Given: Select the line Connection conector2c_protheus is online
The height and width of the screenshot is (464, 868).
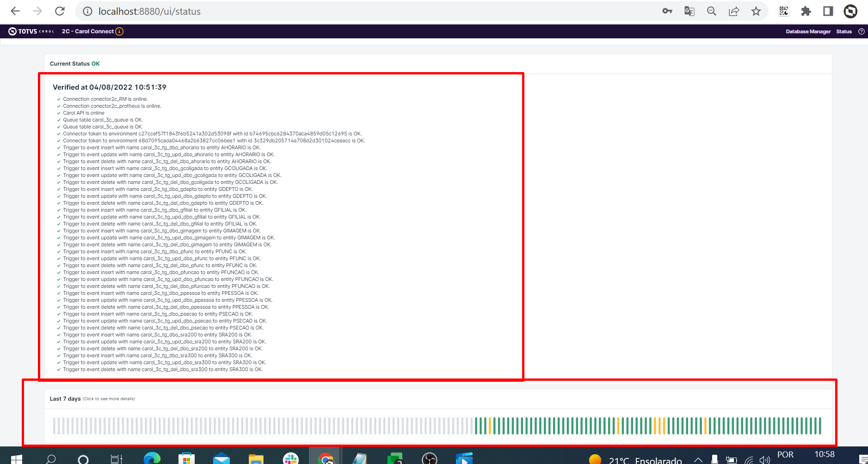Looking at the screenshot, I should tap(112, 106).
